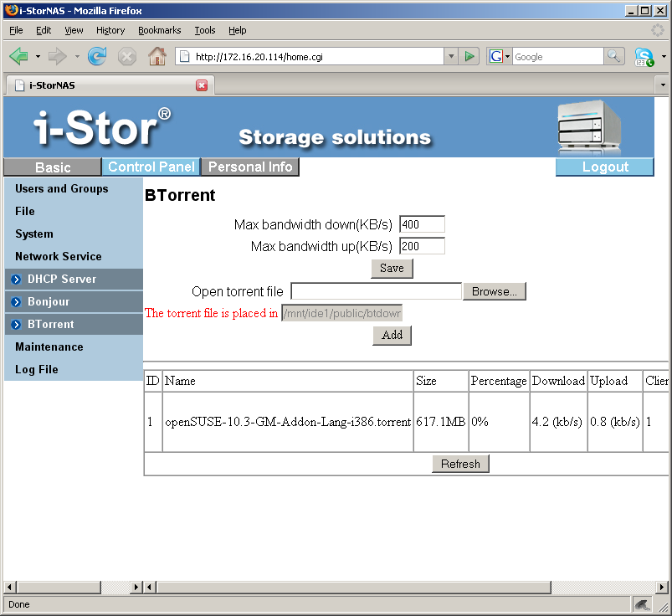The width and height of the screenshot is (672, 616).
Task: Go back with the green Back arrow
Action: [19, 56]
